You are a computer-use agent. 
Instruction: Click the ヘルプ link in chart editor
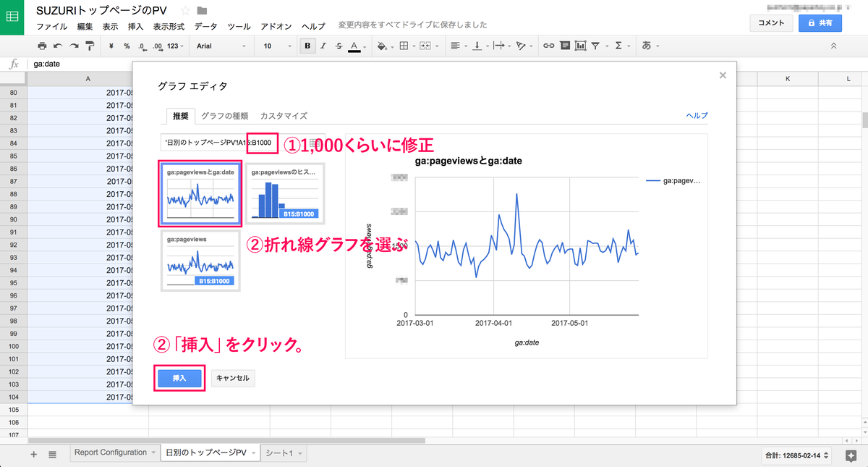coord(696,116)
